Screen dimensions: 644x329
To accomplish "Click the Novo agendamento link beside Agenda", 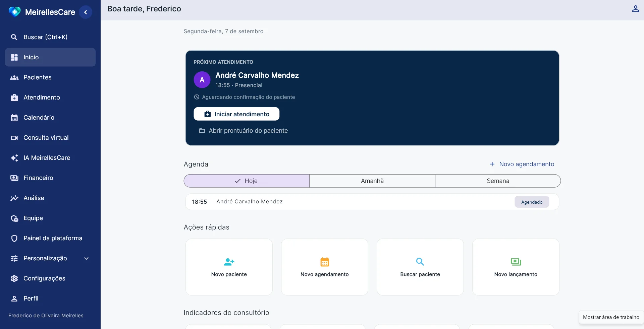I will click(522, 164).
